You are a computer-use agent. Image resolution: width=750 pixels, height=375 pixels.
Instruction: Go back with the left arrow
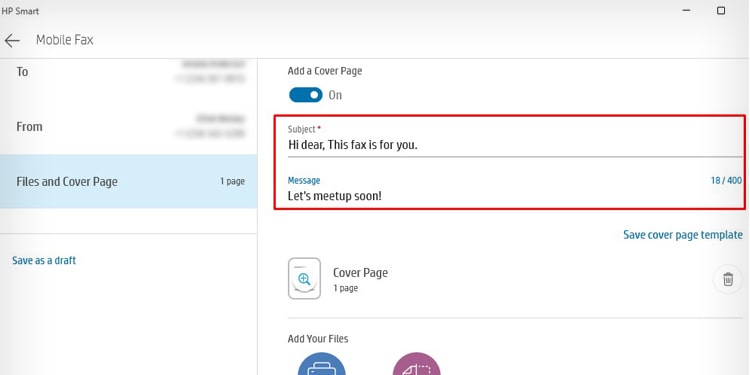[12, 41]
